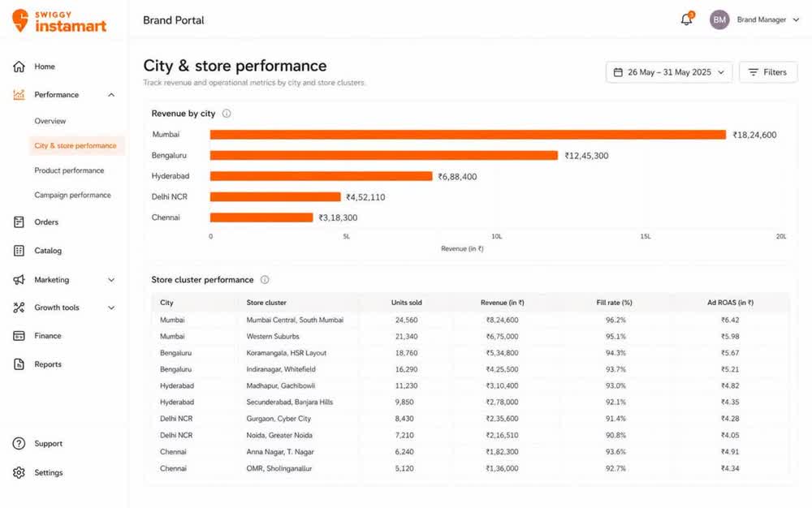The image size is (812, 508).
Task: Open Campaign performance page
Action: point(72,195)
